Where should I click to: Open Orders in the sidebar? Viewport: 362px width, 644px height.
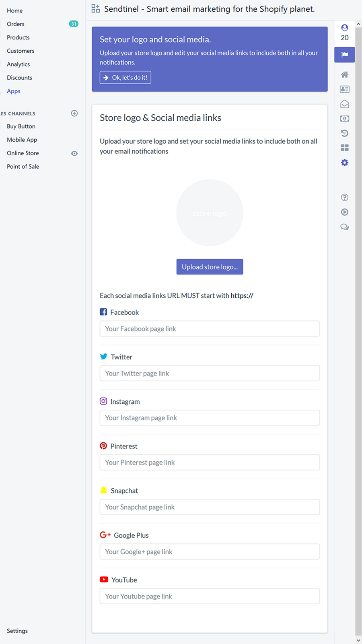tap(16, 24)
